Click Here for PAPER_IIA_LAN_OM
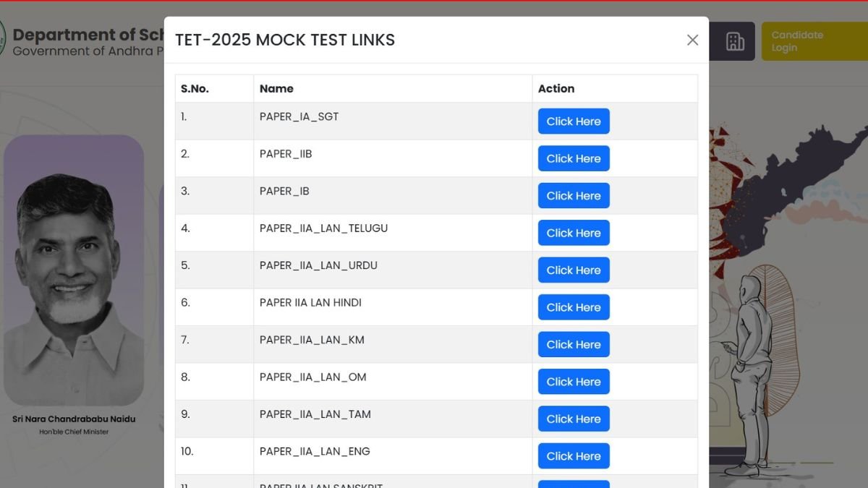868x488 pixels. tap(573, 381)
